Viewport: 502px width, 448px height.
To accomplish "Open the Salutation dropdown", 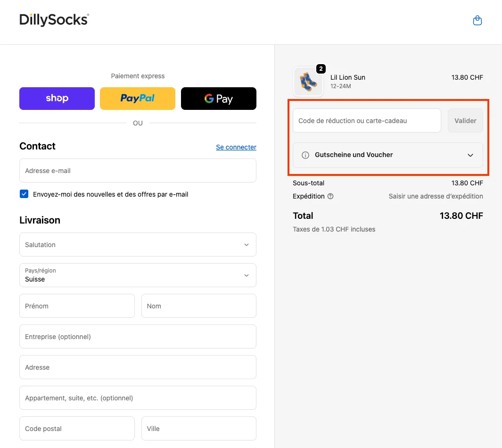I will click(138, 244).
